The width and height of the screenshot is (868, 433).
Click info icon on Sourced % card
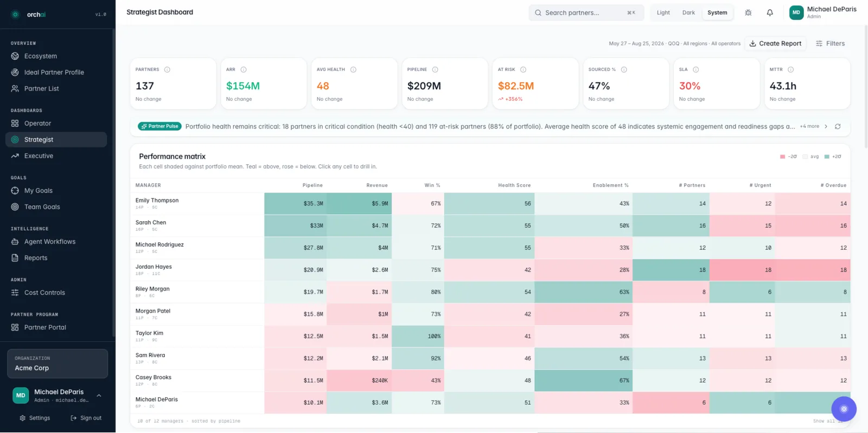(x=624, y=69)
